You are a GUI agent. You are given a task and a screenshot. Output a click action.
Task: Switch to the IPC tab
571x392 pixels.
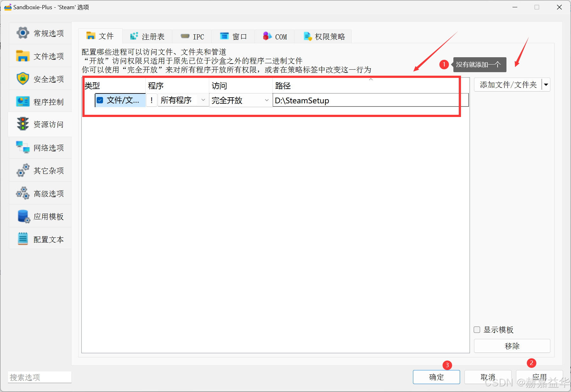click(x=192, y=37)
